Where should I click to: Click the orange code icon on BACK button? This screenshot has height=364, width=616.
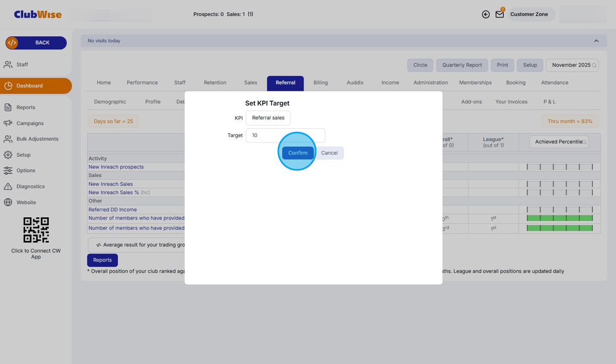tap(12, 43)
